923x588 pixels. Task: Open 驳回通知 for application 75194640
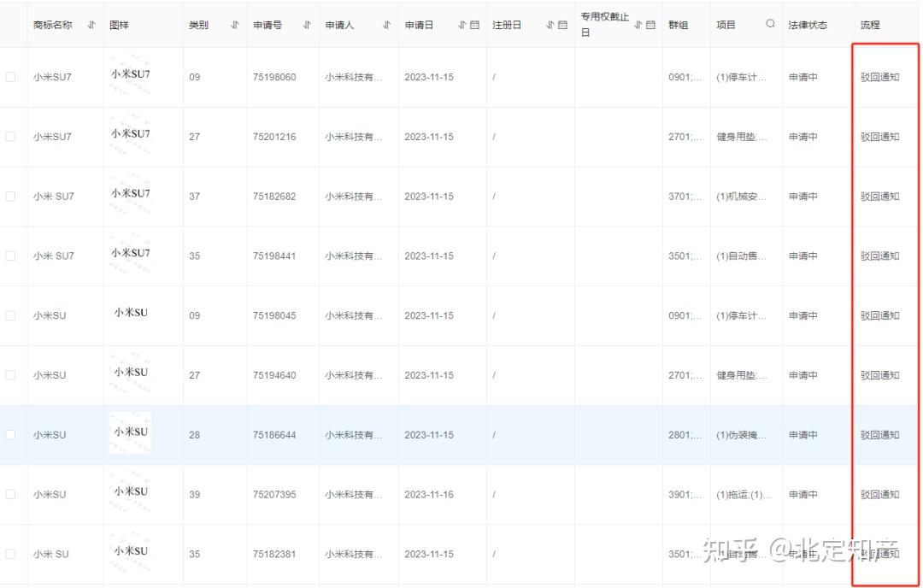pyautogui.click(x=880, y=375)
